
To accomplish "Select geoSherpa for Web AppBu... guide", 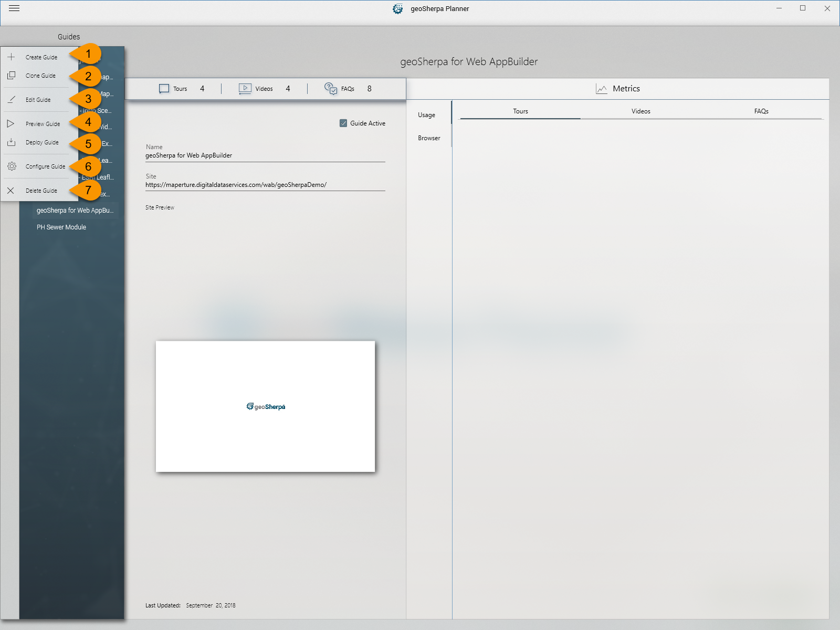I will pyautogui.click(x=75, y=211).
